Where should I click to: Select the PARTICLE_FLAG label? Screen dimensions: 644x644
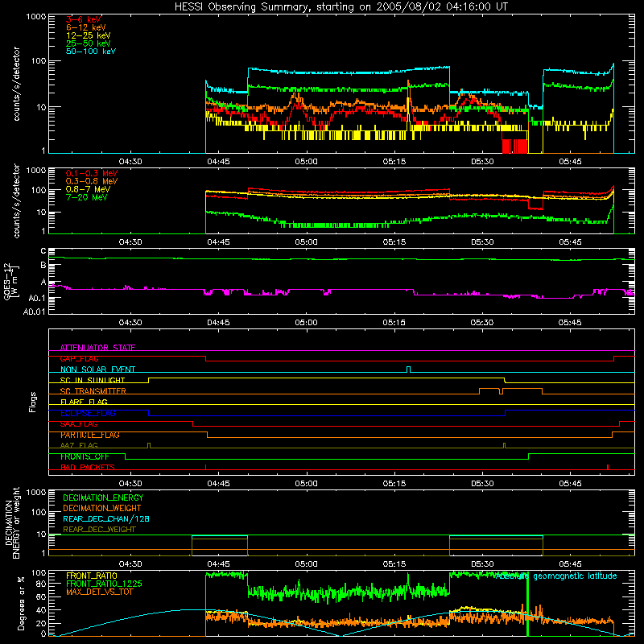click(x=90, y=435)
